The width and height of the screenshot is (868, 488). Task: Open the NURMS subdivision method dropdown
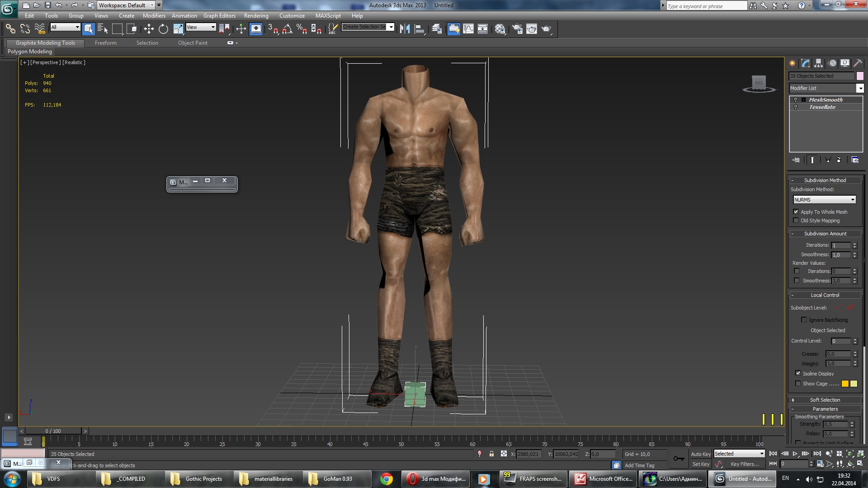(x=824, y=200)
